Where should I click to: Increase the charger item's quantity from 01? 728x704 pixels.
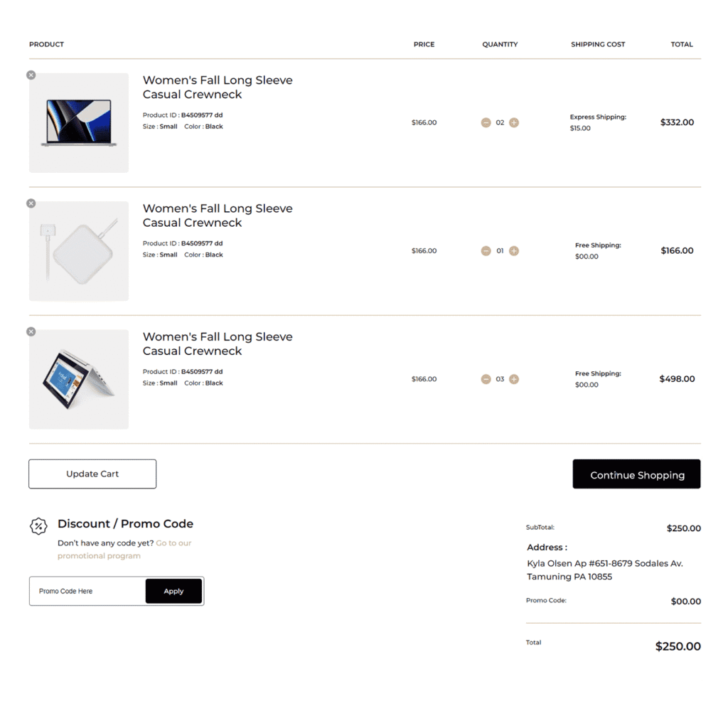[x=514, y=250]
